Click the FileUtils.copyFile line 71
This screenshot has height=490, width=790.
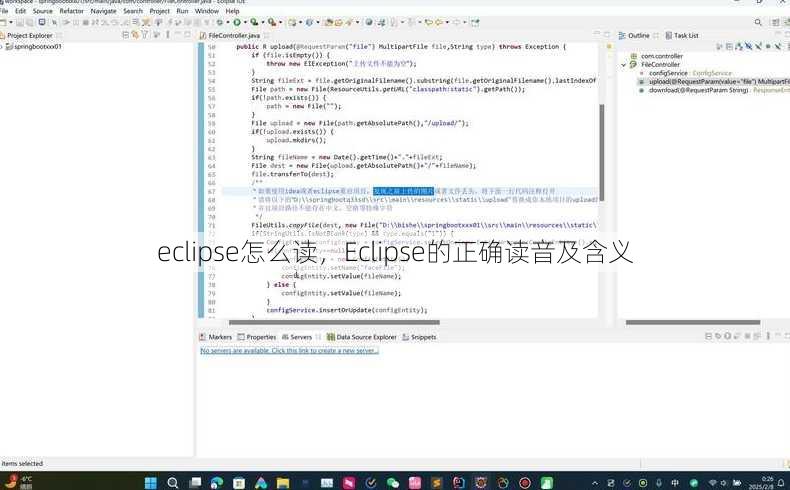coord(424,225)
